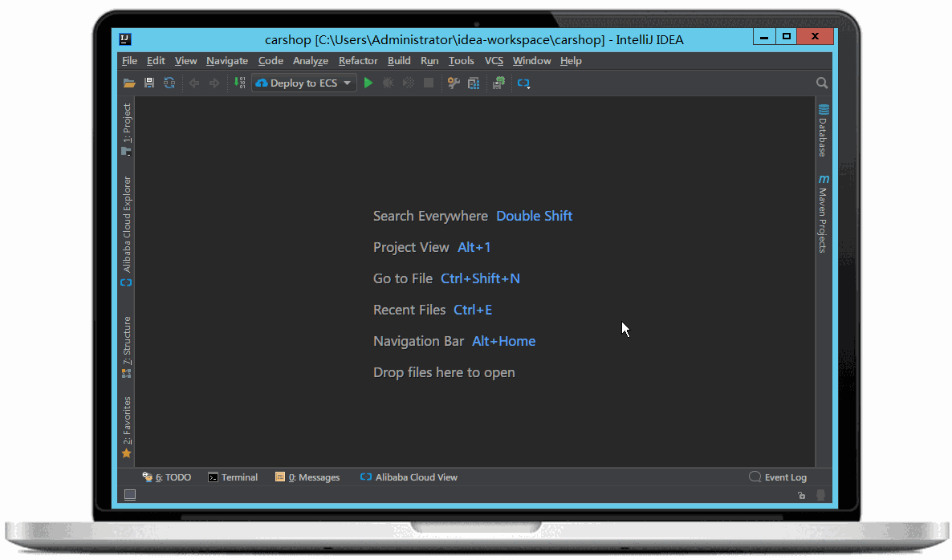The image size is (952, 560).
Task: Open the Navigate menu
Action: [x=227, y=61]
